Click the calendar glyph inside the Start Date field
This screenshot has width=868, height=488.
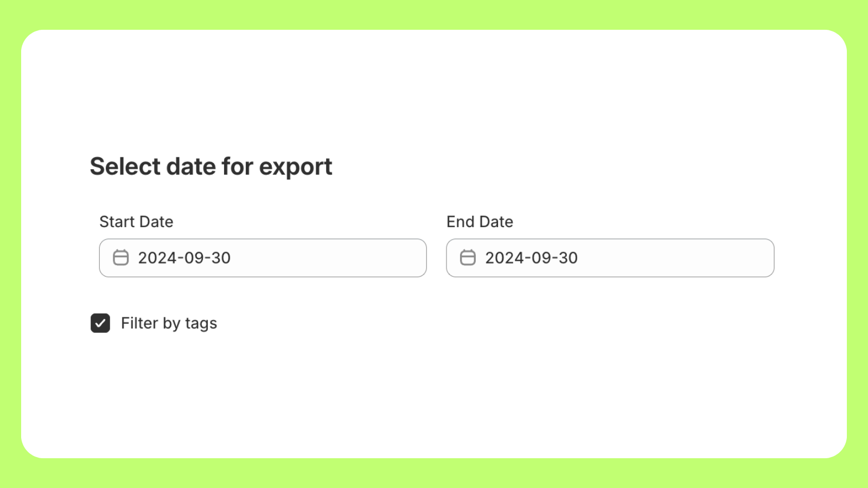(x=120, y=258)
